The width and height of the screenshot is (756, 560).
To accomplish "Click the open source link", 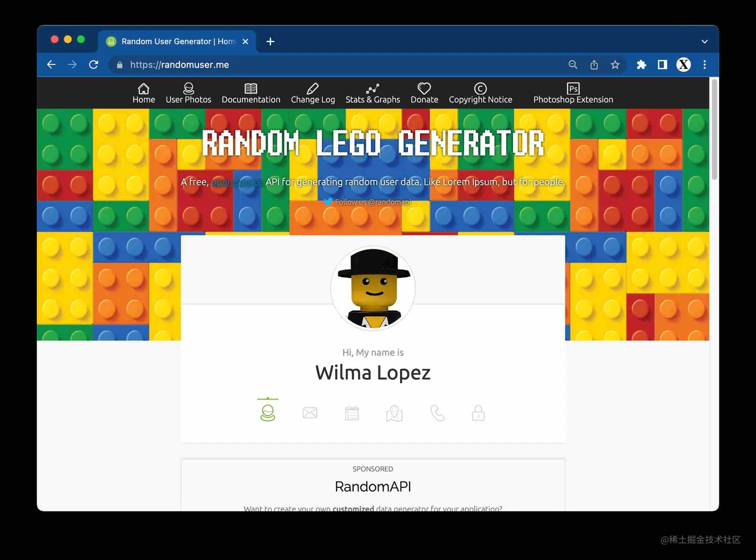I will pyautogui.click(x=237, y=182).
